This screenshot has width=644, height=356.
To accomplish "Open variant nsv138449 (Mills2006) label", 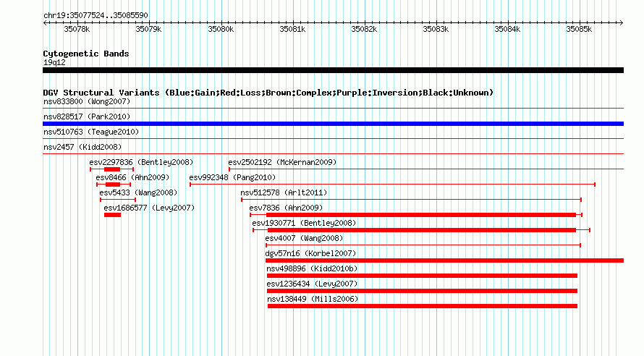I will 313,299.
